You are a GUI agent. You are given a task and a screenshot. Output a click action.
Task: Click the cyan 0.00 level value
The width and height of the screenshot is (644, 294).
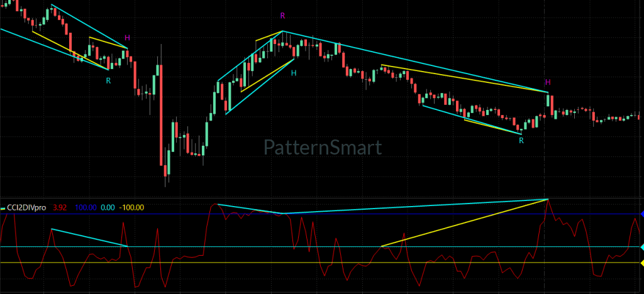pyautogui.click(x=108, y=208)
